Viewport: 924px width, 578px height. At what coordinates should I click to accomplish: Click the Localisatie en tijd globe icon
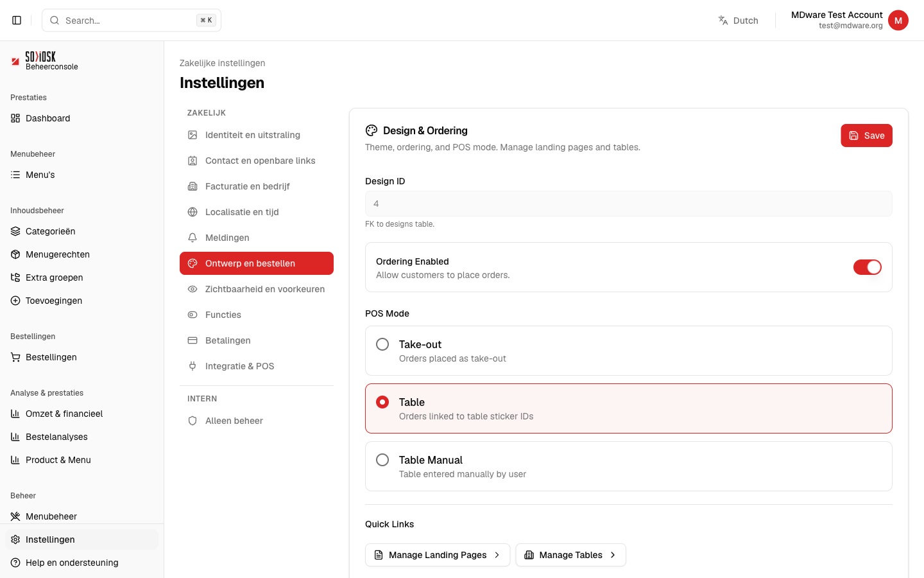coord(193,212)
